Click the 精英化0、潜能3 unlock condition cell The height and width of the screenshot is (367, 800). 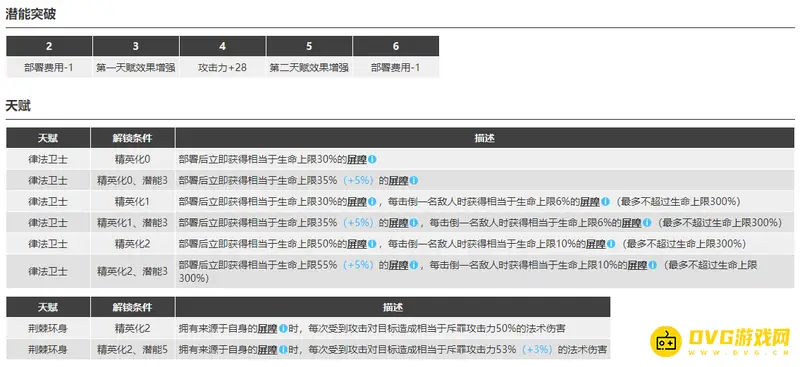click(133, 181)
